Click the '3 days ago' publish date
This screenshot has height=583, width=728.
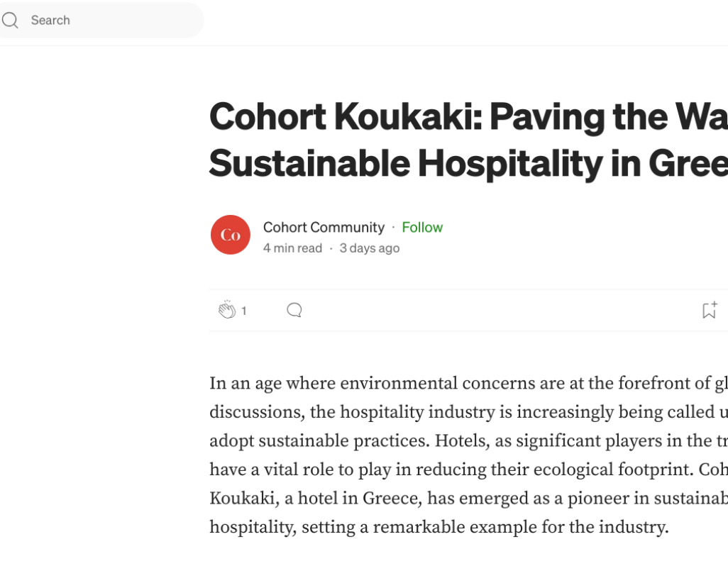[x=369, y=248]
